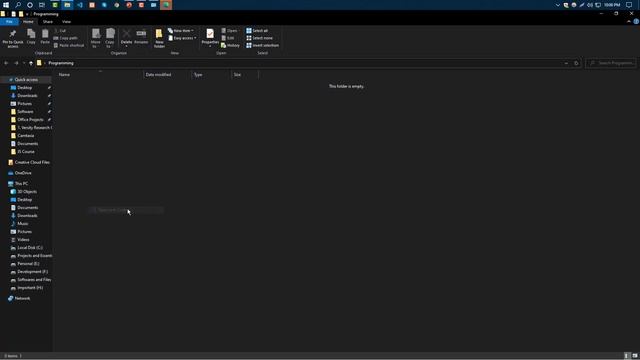Open Local Disk (C:)

[30, 248]
